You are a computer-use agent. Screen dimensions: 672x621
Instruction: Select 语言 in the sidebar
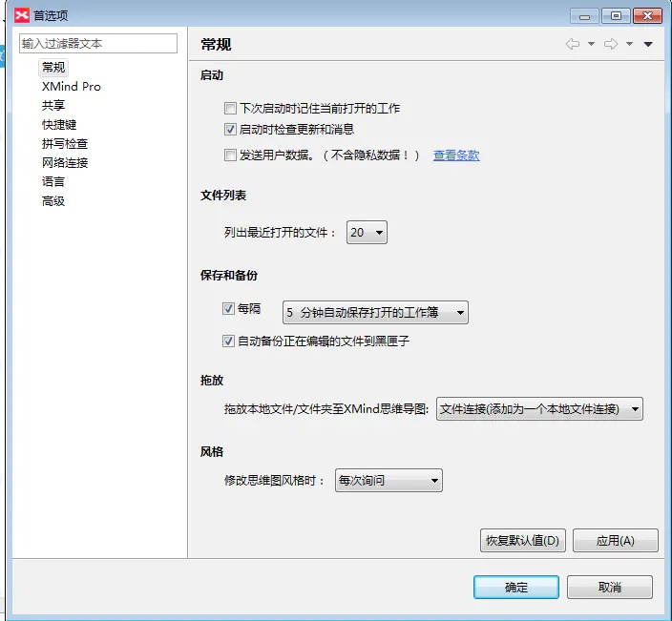[53, 181]
